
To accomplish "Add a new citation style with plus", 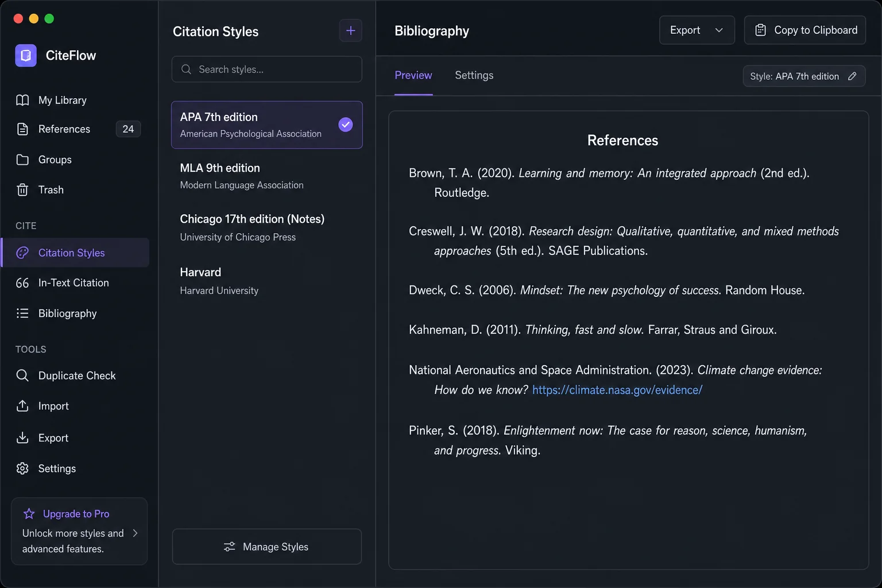I will 351,30.
